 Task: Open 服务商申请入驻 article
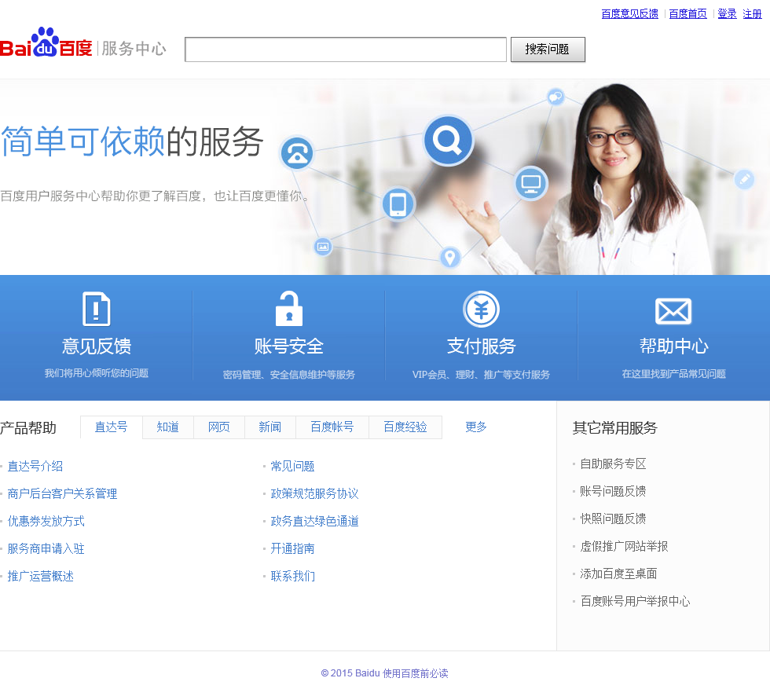click(46, 549)
